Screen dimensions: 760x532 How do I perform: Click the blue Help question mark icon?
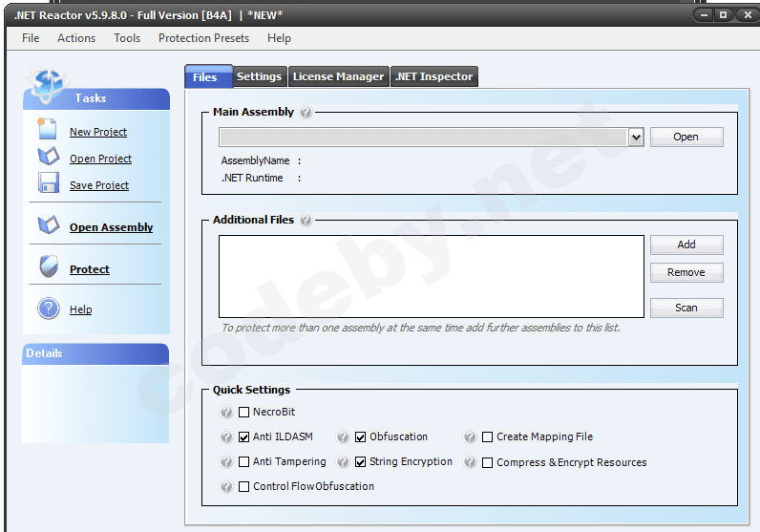(49, 309)
